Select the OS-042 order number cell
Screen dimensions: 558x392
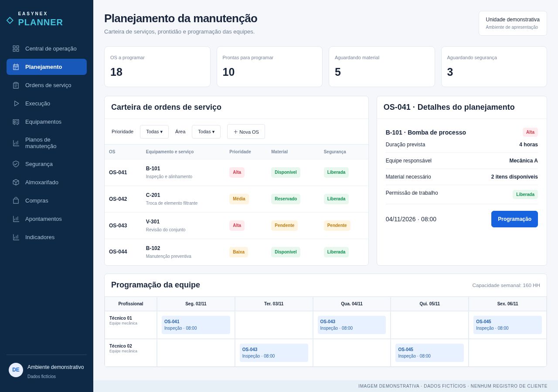[118, 199]
